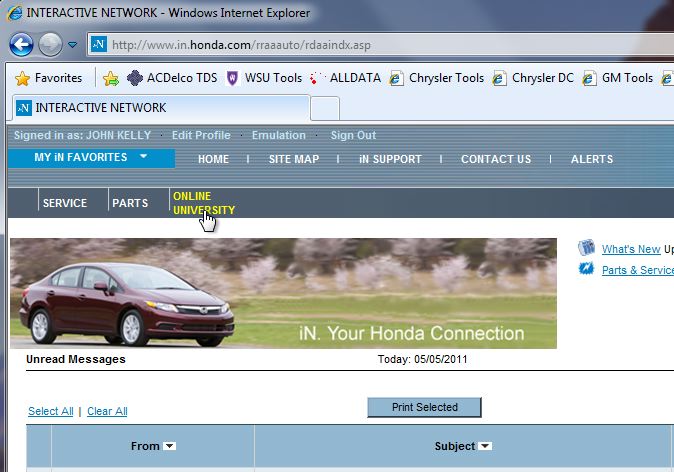Click the browser Back arrow button
The image size is (674, 472).
[22, 44]
